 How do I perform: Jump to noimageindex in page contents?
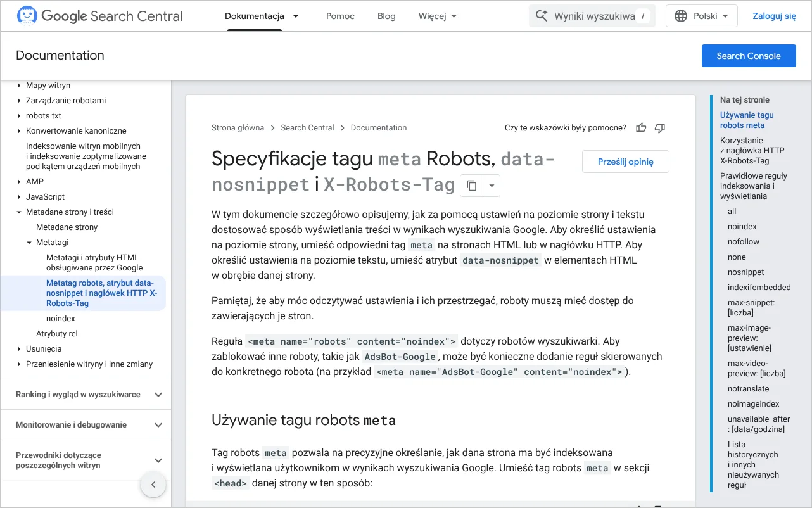coord(754,404)
